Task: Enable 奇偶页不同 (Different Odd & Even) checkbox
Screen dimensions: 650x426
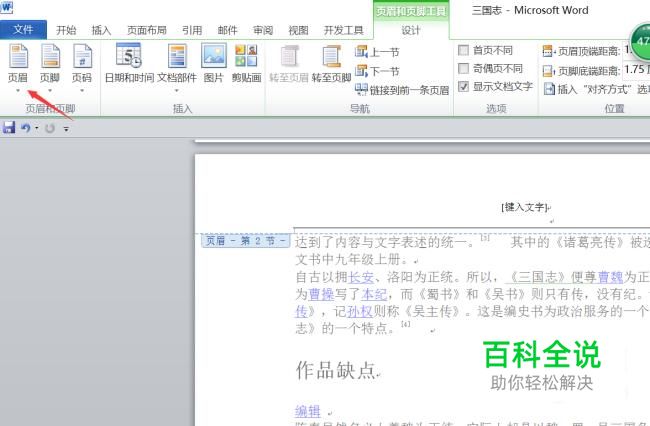Action: (463, 68)
